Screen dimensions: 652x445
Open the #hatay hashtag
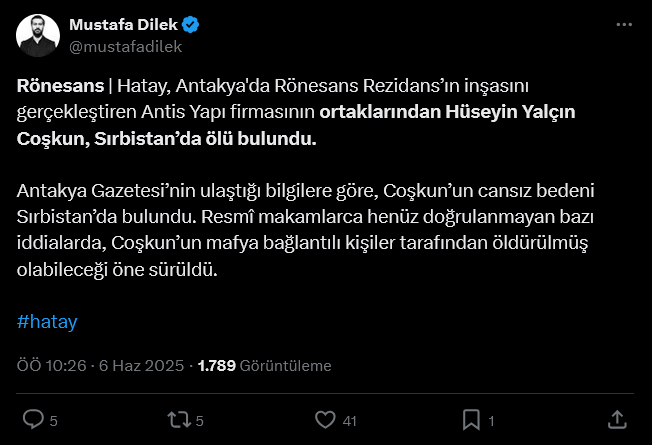click(x=47, y=323)
